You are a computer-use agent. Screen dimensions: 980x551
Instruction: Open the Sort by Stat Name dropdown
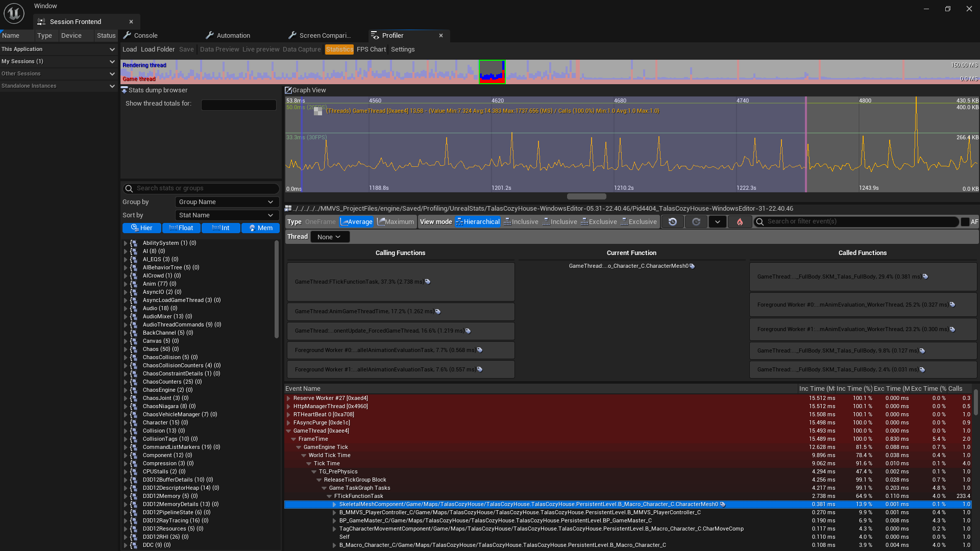coord(227,215)
